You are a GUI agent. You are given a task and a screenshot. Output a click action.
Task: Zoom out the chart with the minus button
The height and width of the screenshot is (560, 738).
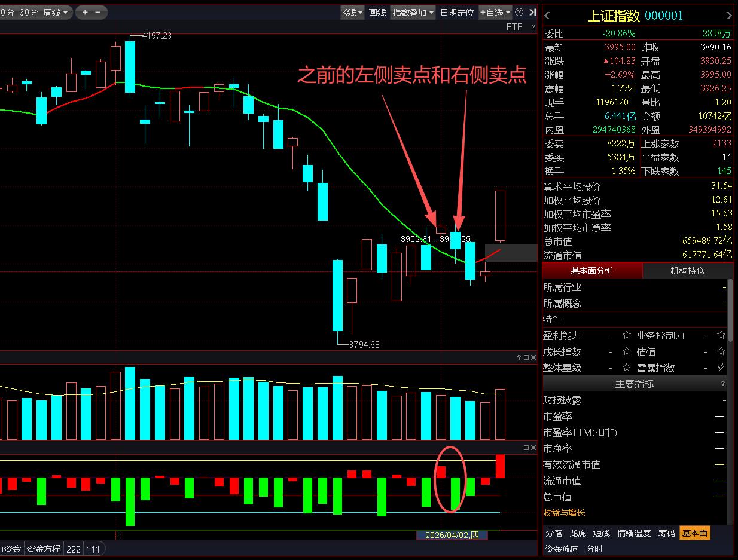97,12
